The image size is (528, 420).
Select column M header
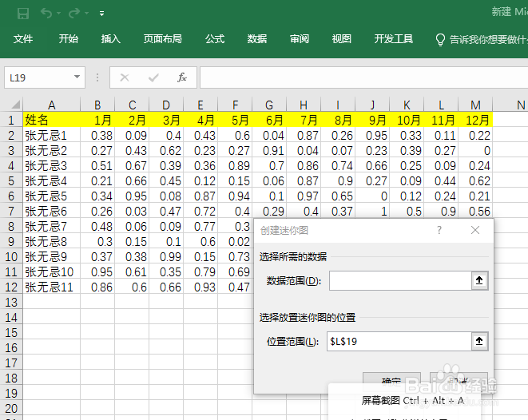tap(475, 105)
